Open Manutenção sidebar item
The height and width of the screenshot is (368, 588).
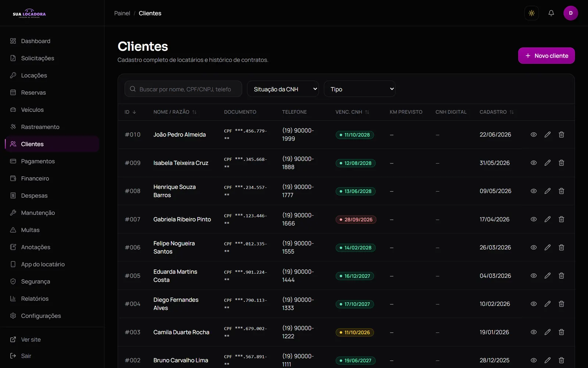(x=52, y=213)
